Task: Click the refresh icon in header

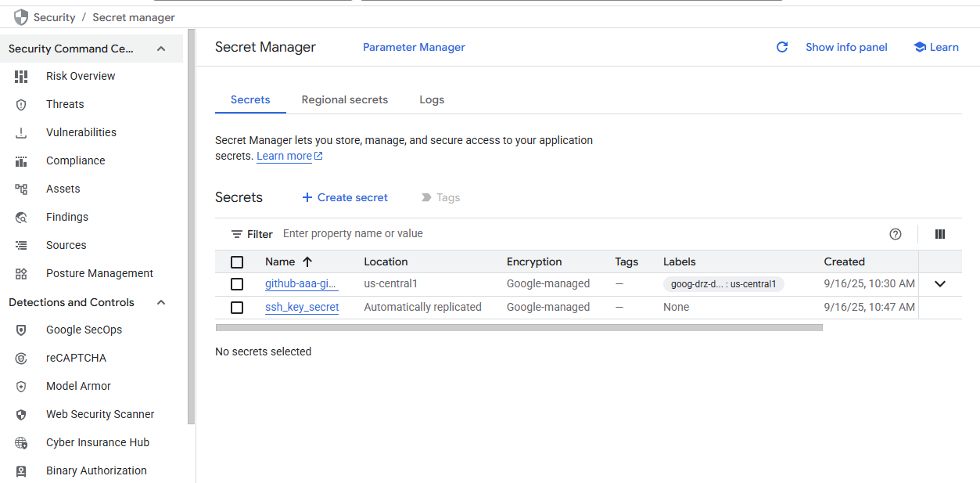Action: [x=781, y=47]
